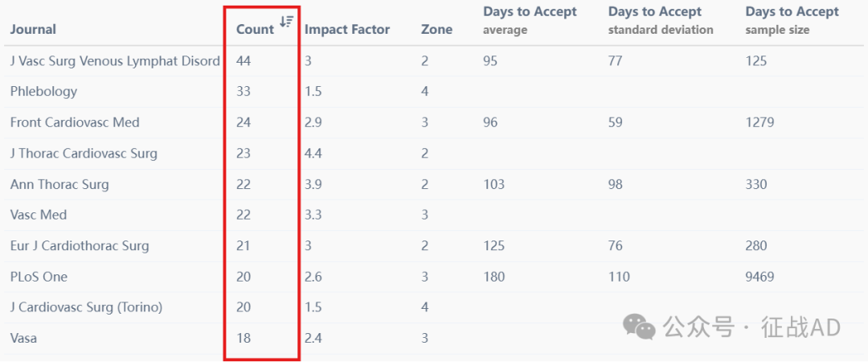This screenshot has width=868, height=362.
Task: Click the 9469 sample size cell
Action: pyautogui.click(x=759, y=276)
